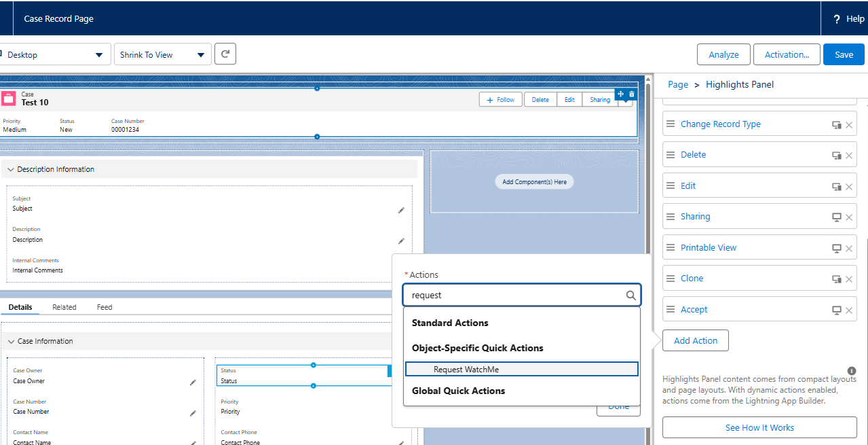Click the pencil icon beside Case Owner
The width and height of the screenshot is (868, 445).
[193, 382]
